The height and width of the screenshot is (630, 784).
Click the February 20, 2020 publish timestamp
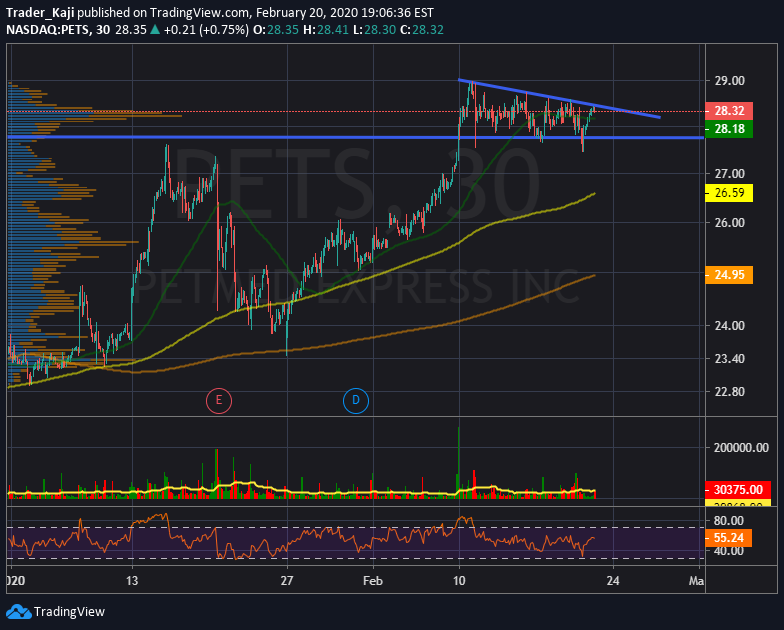point(345,12)
